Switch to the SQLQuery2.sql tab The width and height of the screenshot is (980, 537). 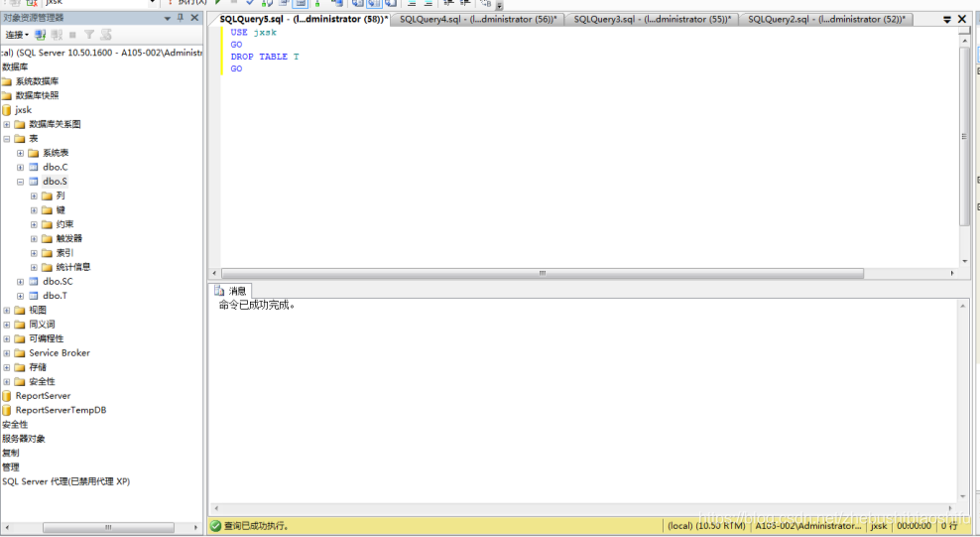click(x=826, y=20)
